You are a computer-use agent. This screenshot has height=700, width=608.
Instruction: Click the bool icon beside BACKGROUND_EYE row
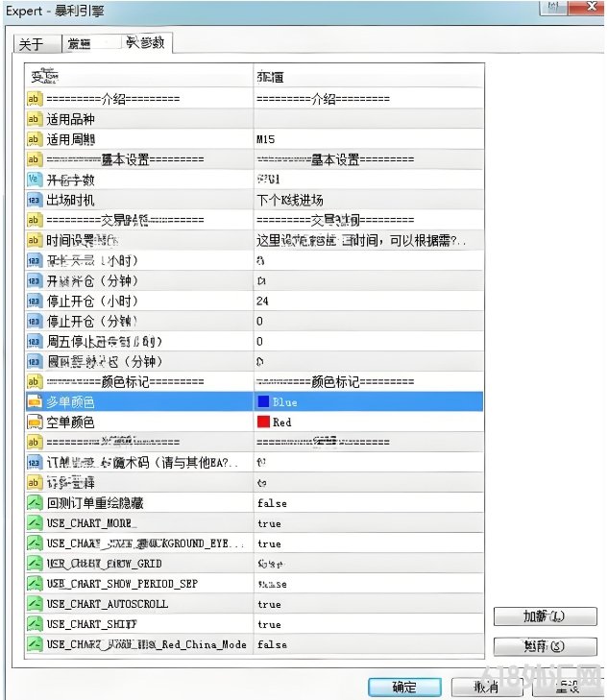tap(34, 543)
